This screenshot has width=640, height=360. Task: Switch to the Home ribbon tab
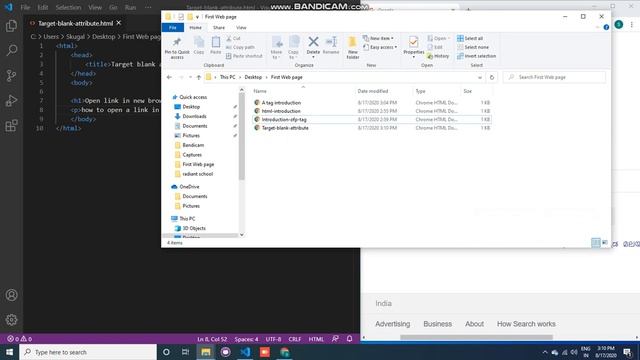pyautogui.click(x=196, y=27)
